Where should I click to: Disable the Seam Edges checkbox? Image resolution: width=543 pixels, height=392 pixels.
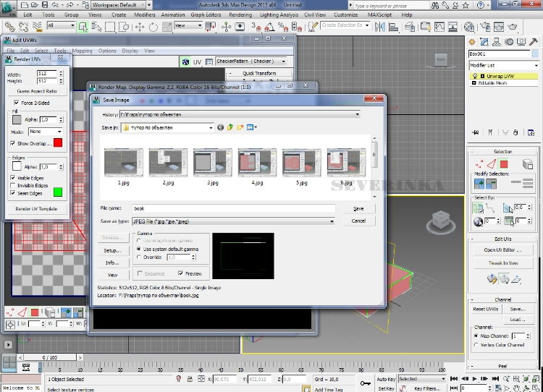click(13, 193)
